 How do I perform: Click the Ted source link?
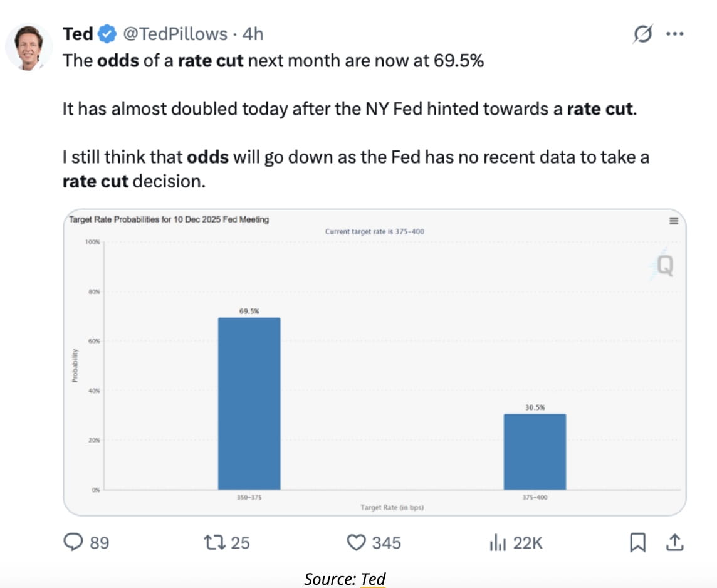[373, 579]
